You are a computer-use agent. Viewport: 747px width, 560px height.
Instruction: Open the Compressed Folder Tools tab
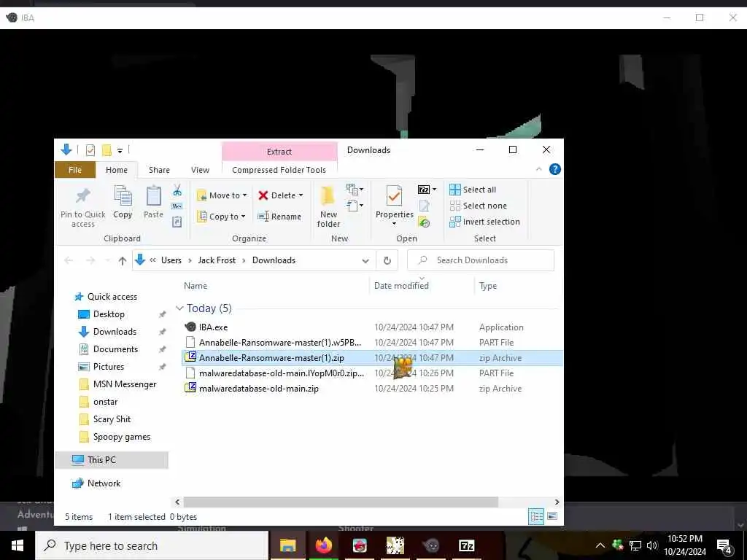pos(279,170)
